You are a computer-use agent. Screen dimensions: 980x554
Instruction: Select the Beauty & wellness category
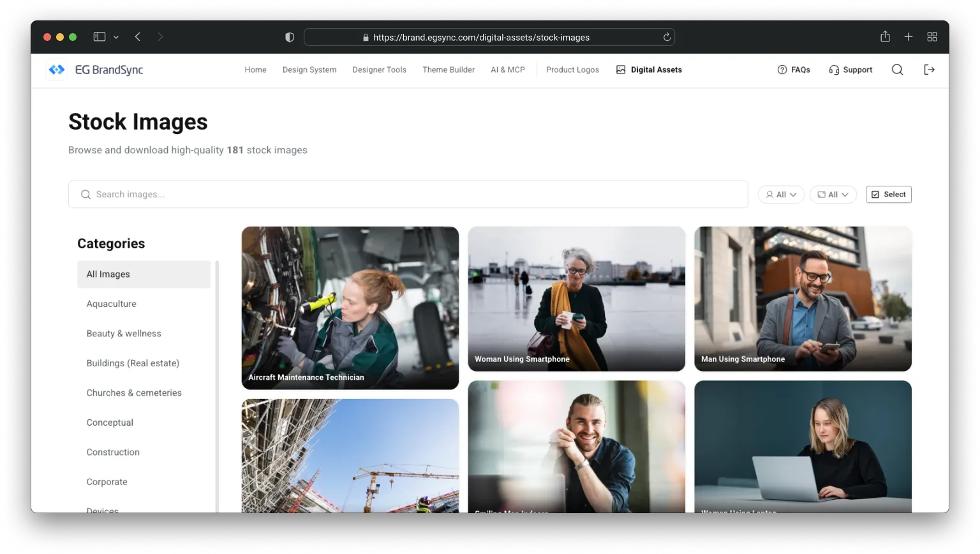point(144,333)
